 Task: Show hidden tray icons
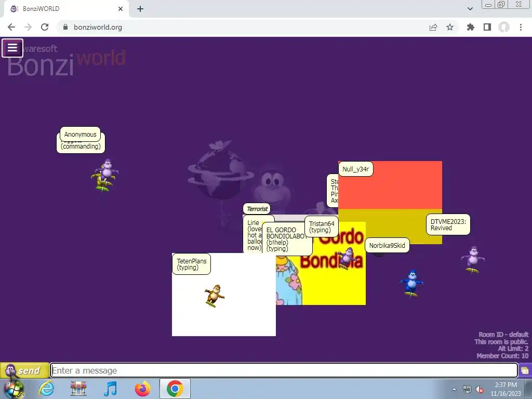[454, 389]
